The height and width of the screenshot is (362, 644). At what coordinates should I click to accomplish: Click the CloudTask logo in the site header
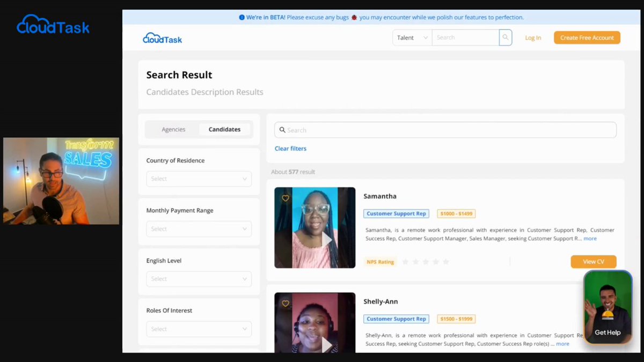point(162,38)
